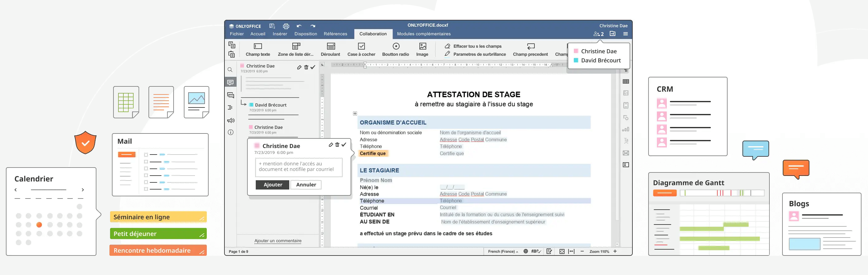Toggle spell checking in status bar
The height and width of the screenshot is (275, 868).
pyautogui.click(x=536, y=251)
